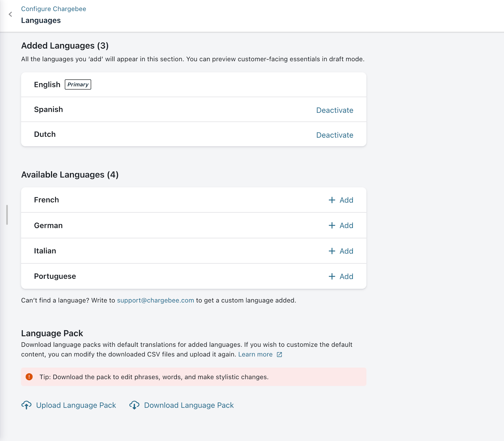Click the external-link icon after Learn more
This screenshot has height=441, width=504.
pyautogui.click(x=279, y=354)
